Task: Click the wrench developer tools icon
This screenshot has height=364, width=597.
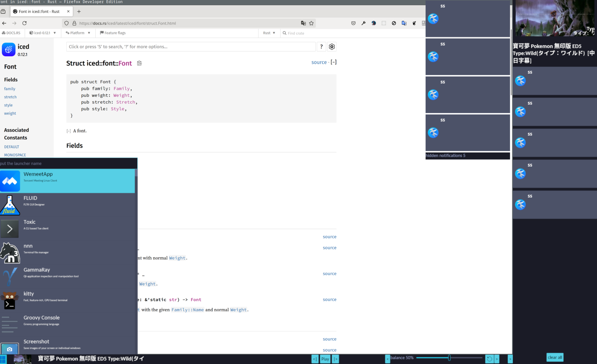Action: [363, 23]
